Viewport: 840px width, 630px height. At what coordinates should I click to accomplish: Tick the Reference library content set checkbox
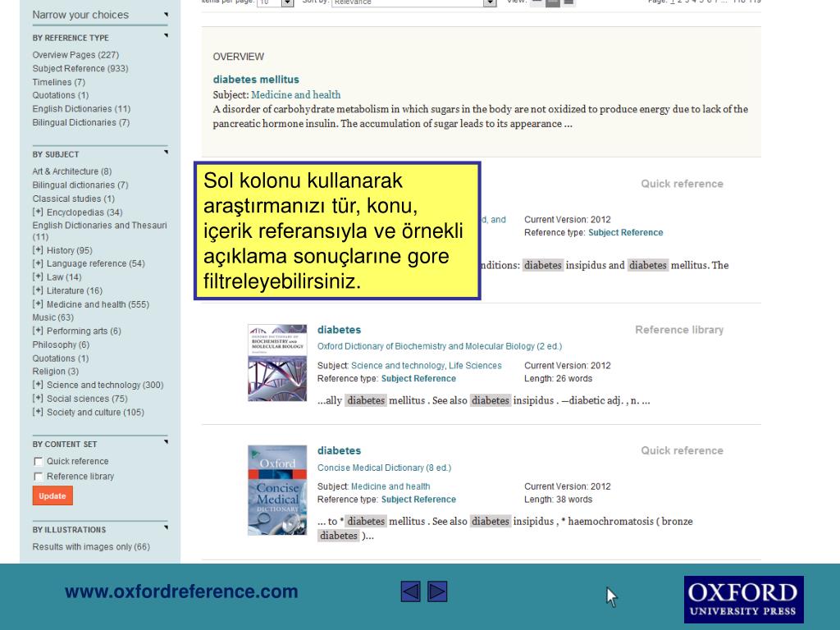[38, 477]
